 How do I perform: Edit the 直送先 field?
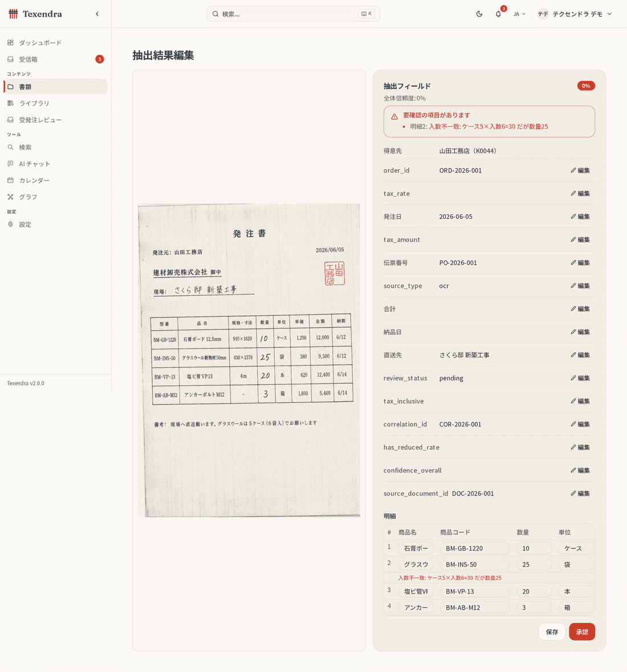click(580, 355)
